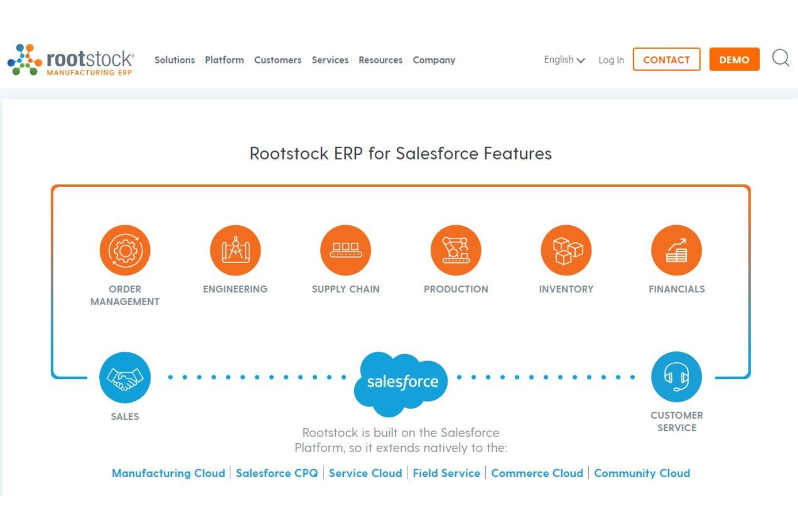Open the Platform menu
This screenshot has height=532, width=798.
(224, 60)
